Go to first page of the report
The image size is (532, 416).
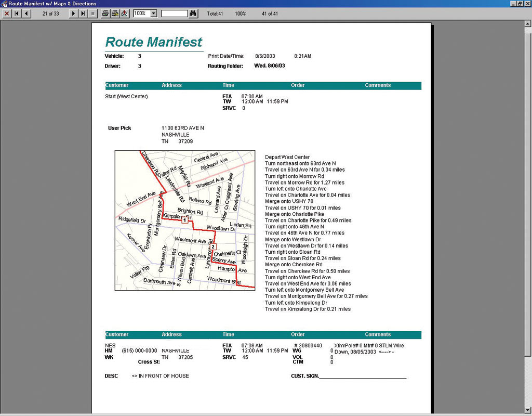16,14
